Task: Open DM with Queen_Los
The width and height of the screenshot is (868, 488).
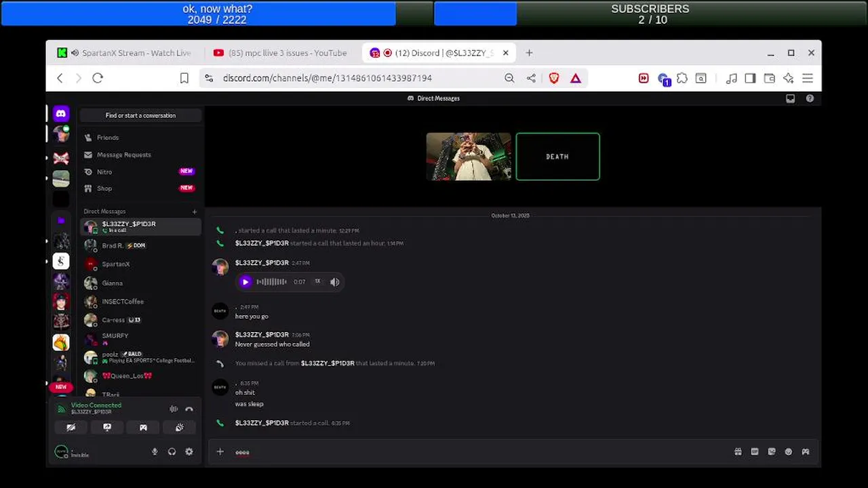Action: point(140,375)
